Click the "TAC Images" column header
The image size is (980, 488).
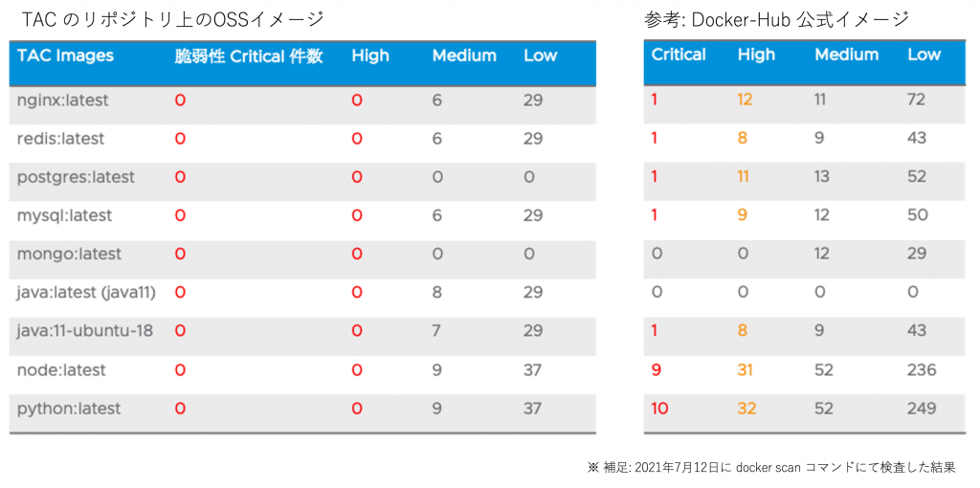pyautogui.click(x=65, y=55)
